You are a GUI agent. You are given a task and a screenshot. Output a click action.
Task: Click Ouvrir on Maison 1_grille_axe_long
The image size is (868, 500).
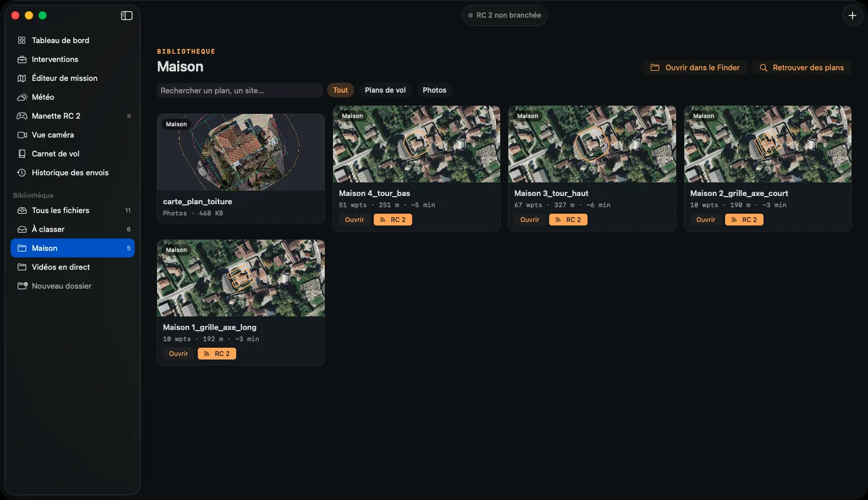[178, 354]
